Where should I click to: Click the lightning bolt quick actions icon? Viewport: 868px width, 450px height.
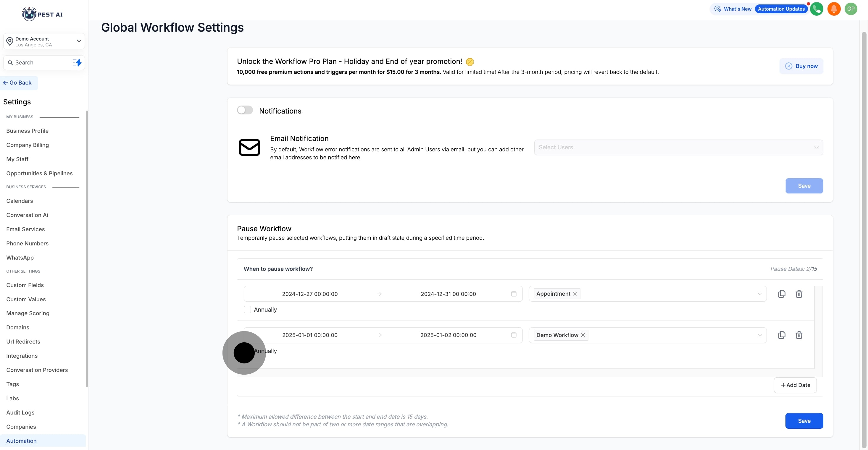coord(78,63)
